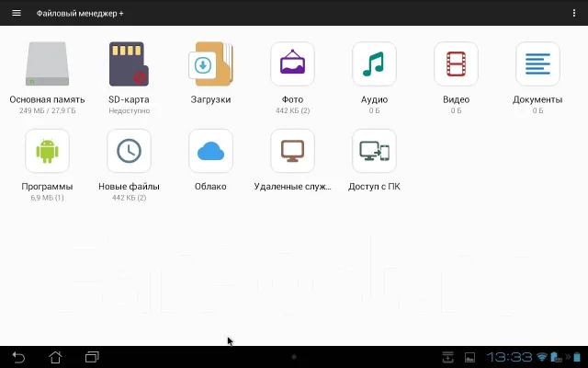
Task: Open Основная память storage icon
Action: click(x=47, y=63)
